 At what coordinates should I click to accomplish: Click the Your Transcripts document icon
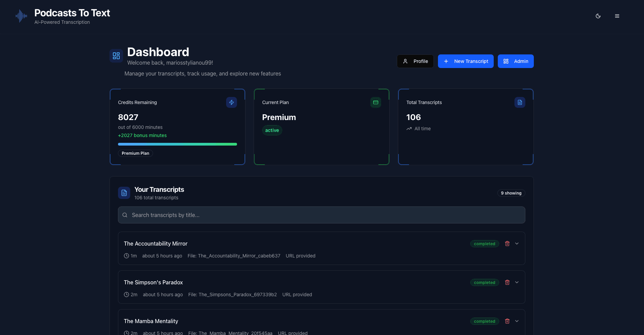[124, 193]
